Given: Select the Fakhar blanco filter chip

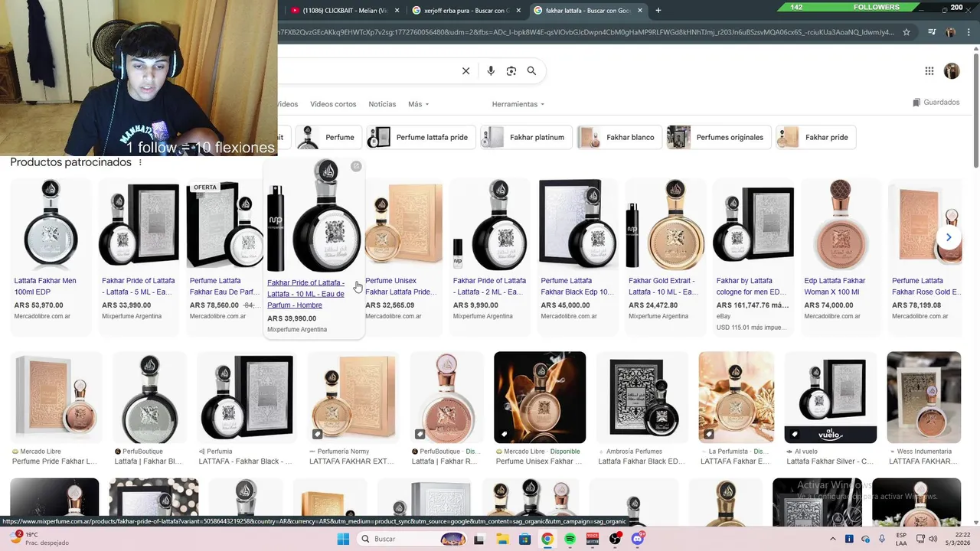Looking at the screenshot, I should point(619,137).
